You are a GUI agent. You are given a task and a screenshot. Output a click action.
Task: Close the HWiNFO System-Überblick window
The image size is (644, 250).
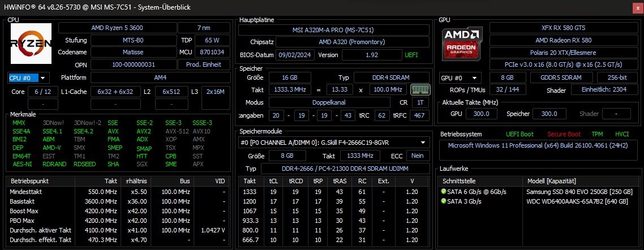tap(637, 7)
